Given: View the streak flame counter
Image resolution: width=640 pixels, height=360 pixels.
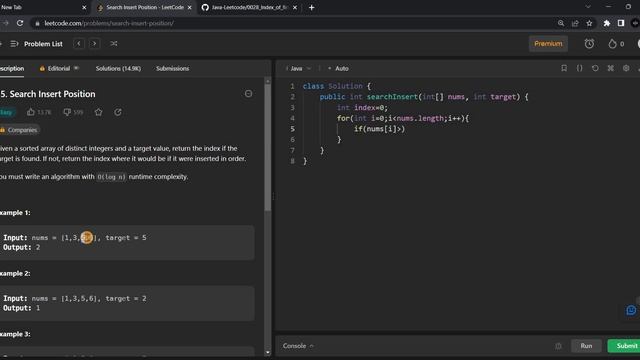Looking at the screenshot, I should pos(616,44).
